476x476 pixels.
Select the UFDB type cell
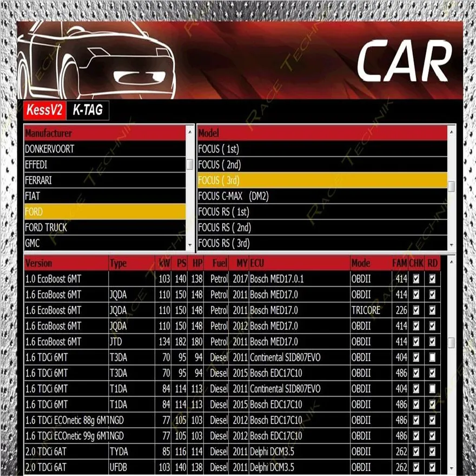132,467
